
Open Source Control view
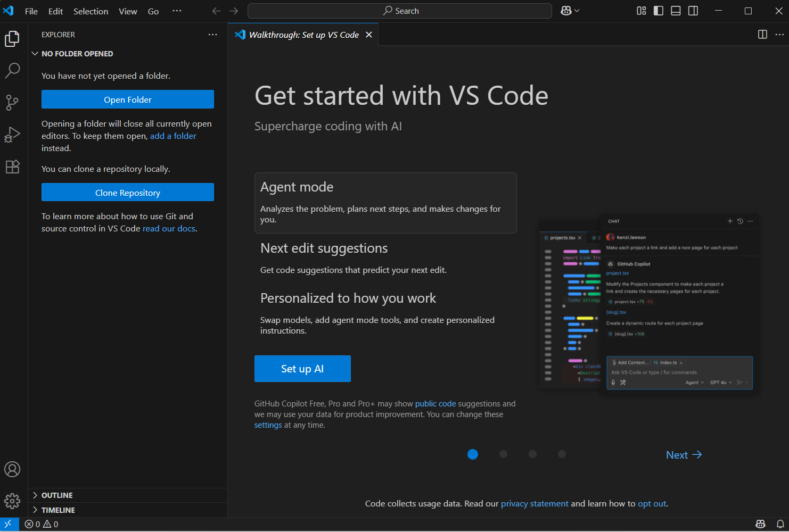12,103
